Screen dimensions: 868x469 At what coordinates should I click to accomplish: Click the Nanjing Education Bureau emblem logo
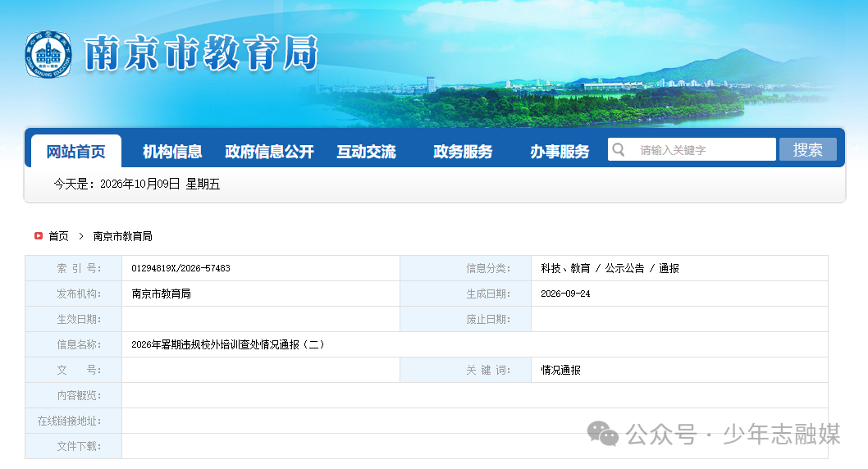(48, 54)
